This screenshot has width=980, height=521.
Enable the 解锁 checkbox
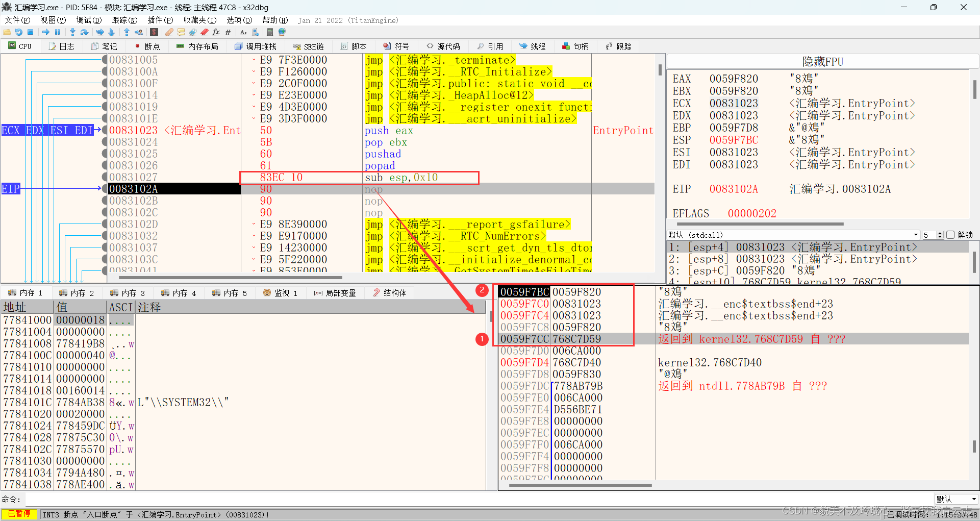(950, 234)
